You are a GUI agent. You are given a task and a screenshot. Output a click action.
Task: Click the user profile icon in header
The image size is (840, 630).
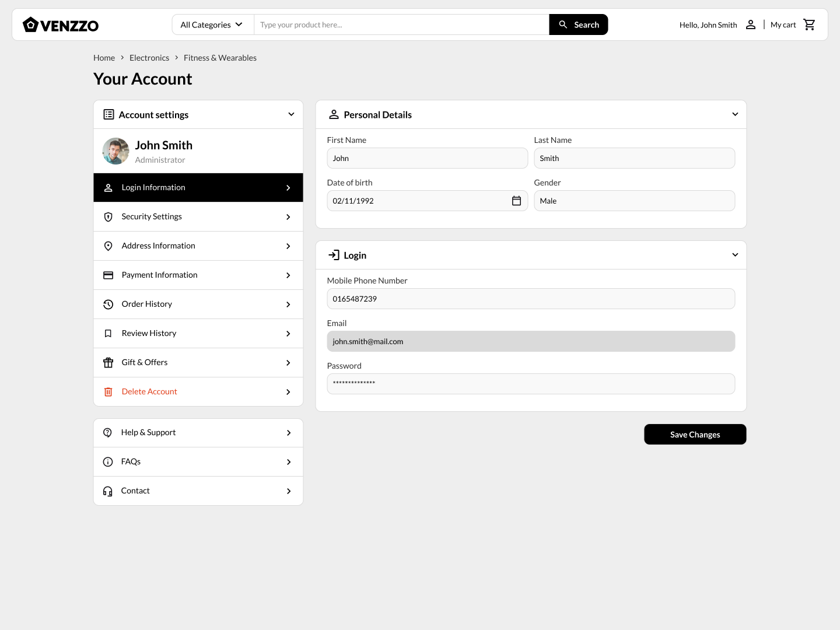(x=751, y=24)
